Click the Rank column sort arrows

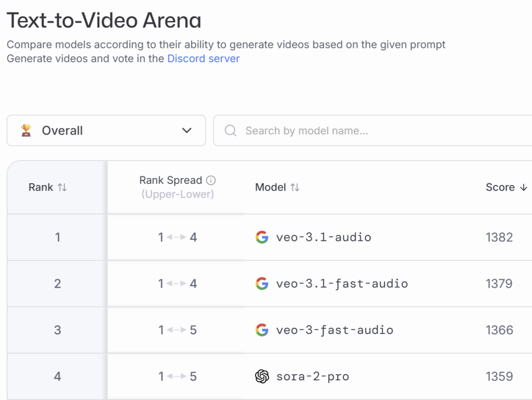click(x=62, y=188)
